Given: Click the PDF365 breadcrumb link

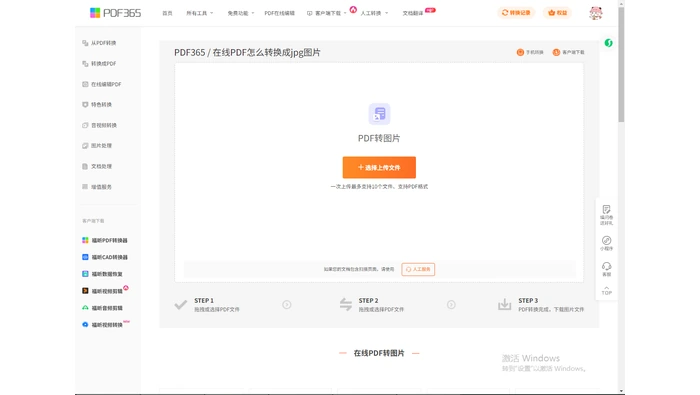Looking at the screenshot, I should click(x=189, y=52).
